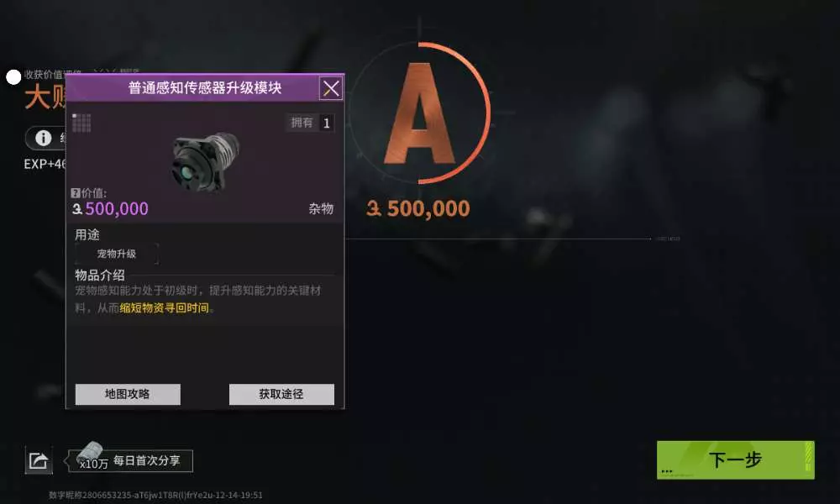Viewport: 840px width, 504px height.
Task: Click the info (i) icon on left
Action: click(44, 139)
